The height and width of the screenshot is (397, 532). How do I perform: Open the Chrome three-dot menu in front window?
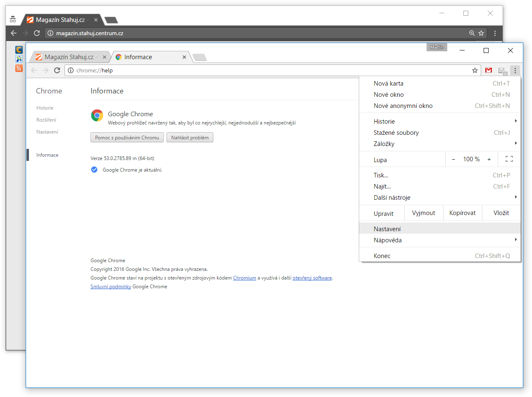coord(515,70)
